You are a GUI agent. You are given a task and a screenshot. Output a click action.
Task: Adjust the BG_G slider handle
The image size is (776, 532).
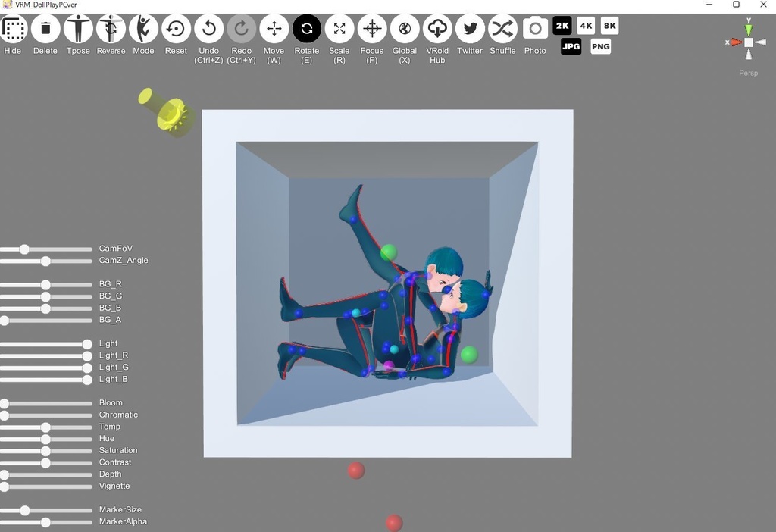click(x=45, y=297)
